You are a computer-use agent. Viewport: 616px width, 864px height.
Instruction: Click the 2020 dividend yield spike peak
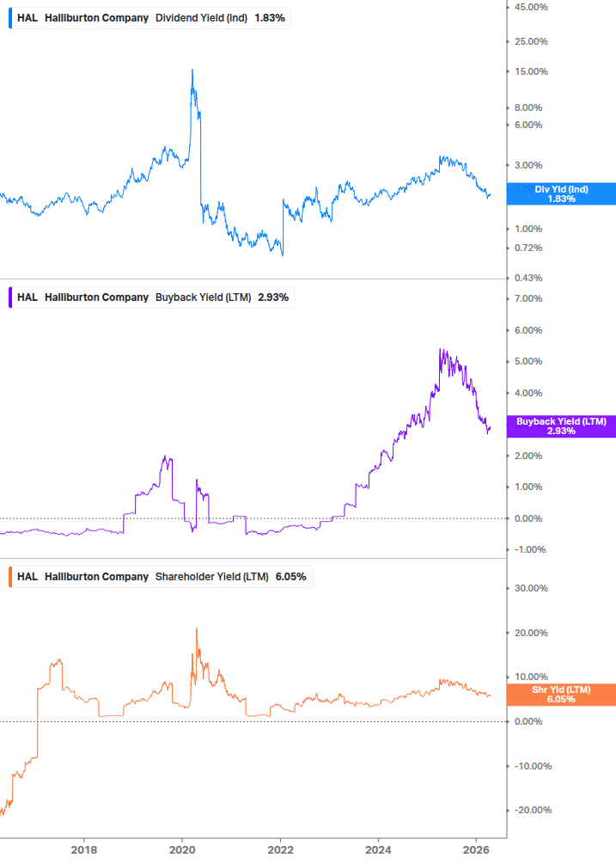coord(192,70)
